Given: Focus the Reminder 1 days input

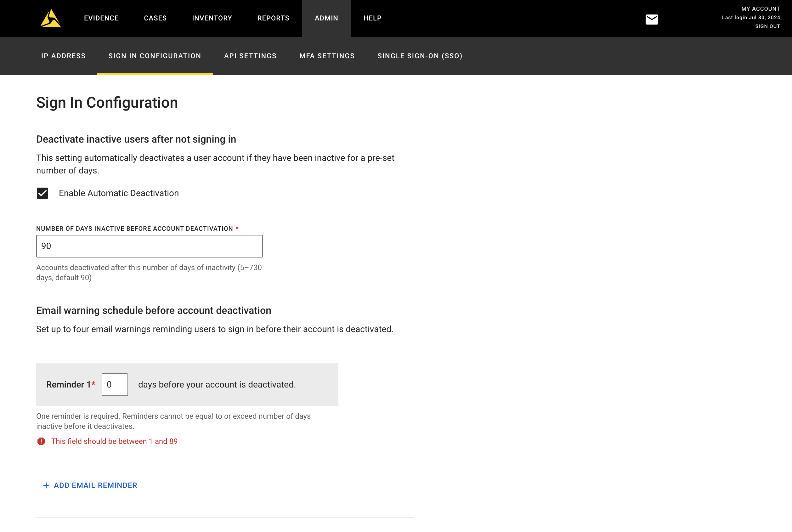Looking at the screenshot, I should [x=115, y=384].
